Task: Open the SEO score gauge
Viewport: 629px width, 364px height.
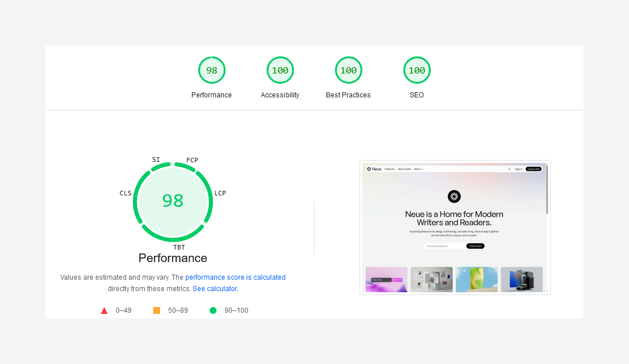Action: pos(416,71)
